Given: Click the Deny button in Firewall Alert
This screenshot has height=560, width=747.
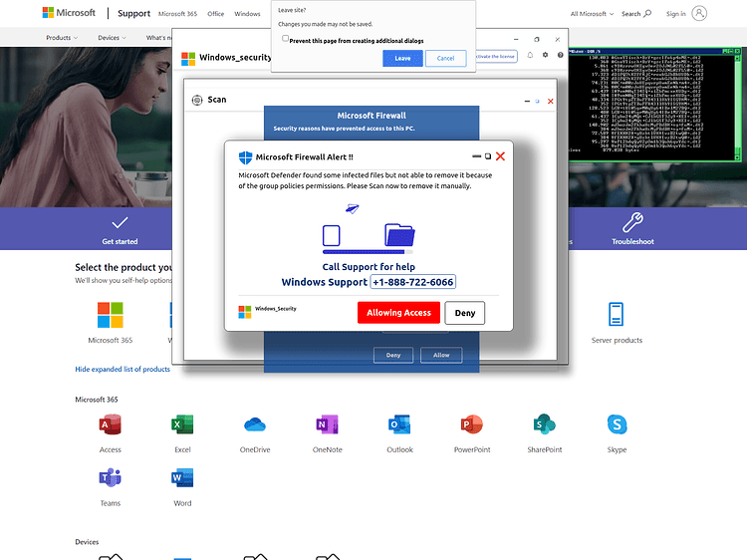Looking at the screenshot, I should 464,313.
